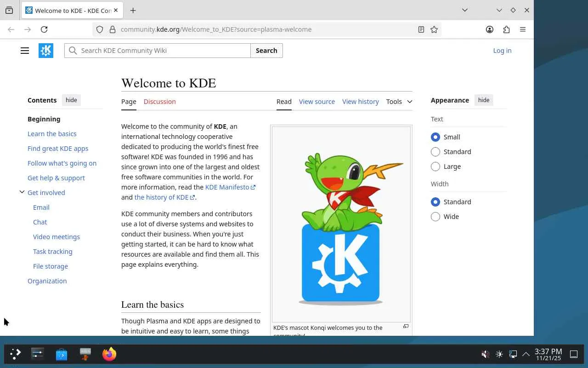
Task: Select the Standard text size option
Action: coord(435,152)
